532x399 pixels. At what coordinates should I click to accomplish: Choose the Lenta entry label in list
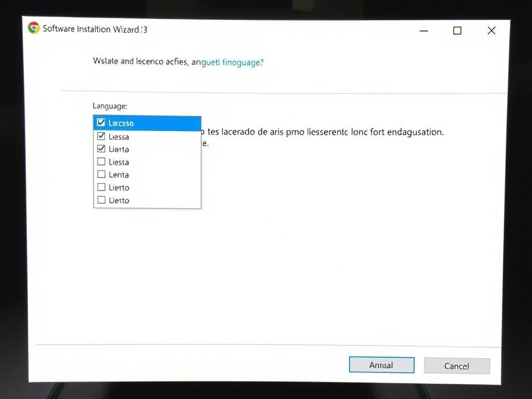[x=119, y=175]
